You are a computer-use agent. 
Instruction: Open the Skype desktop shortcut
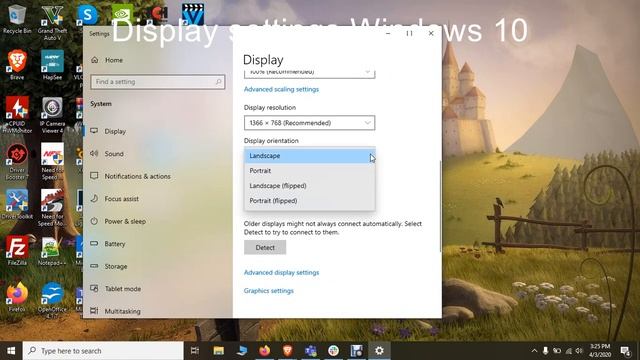(x=87, y=15)
